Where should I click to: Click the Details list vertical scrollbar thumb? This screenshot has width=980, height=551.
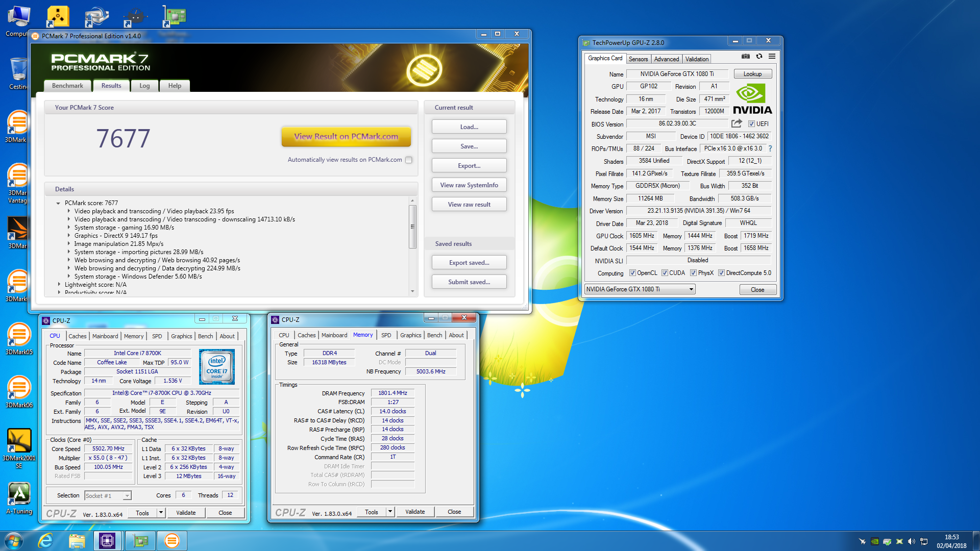(412, 227)
